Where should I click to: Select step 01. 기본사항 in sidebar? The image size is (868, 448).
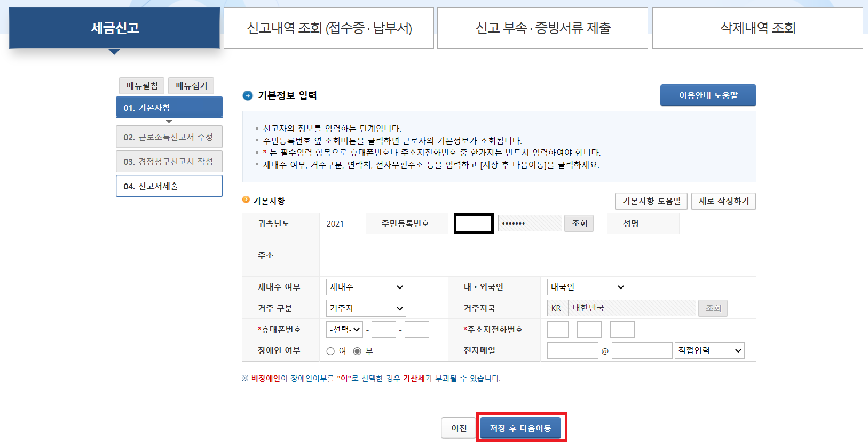169,107
